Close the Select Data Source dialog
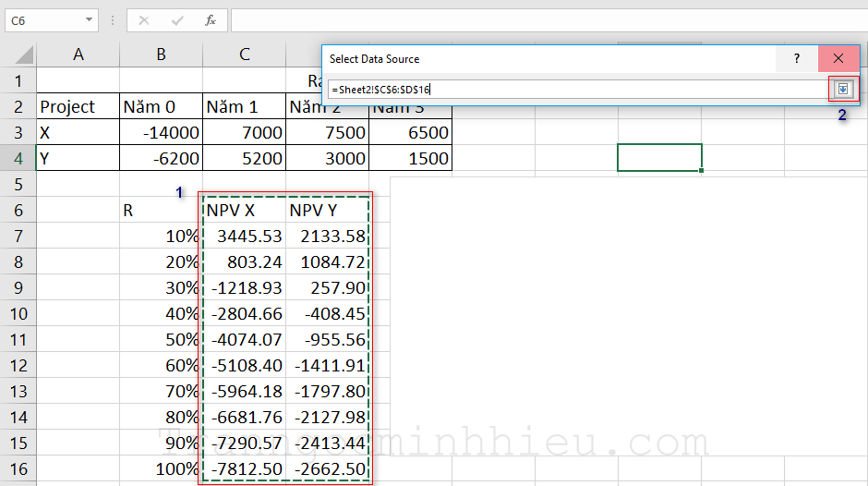 click(838, 58)
